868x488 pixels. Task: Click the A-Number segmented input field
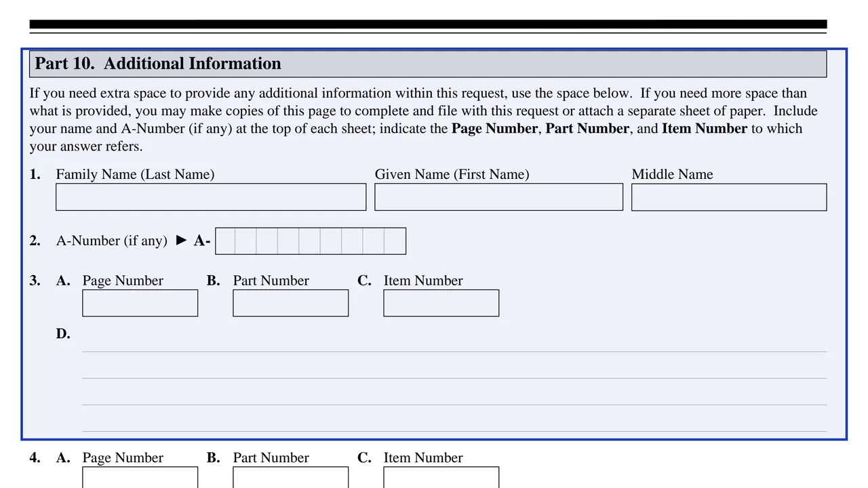pos(311,241)
